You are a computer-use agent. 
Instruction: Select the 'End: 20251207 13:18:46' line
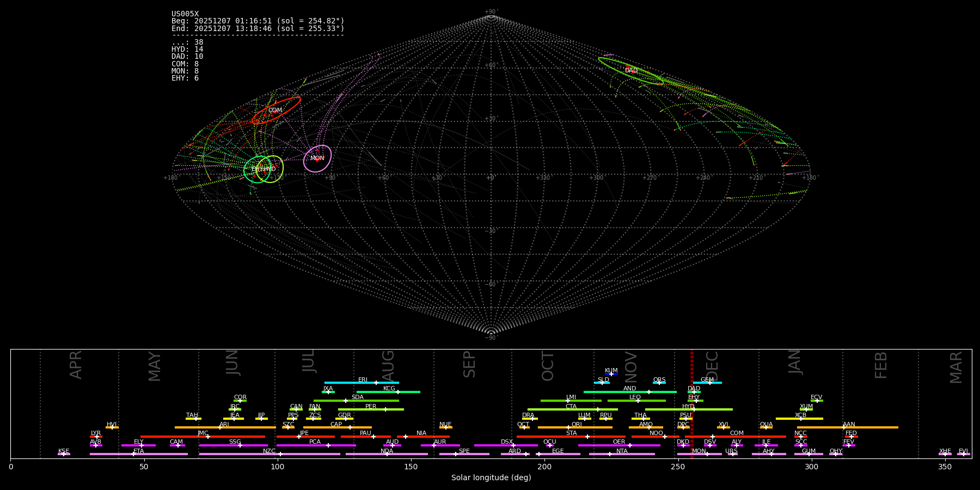click(x=258, y=28)
